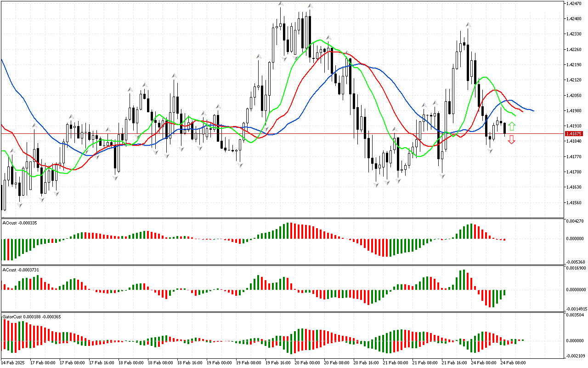This screenshot has height=368, width=588.
Task: Click price scale value 1.42330
Action: click(574, 34)
